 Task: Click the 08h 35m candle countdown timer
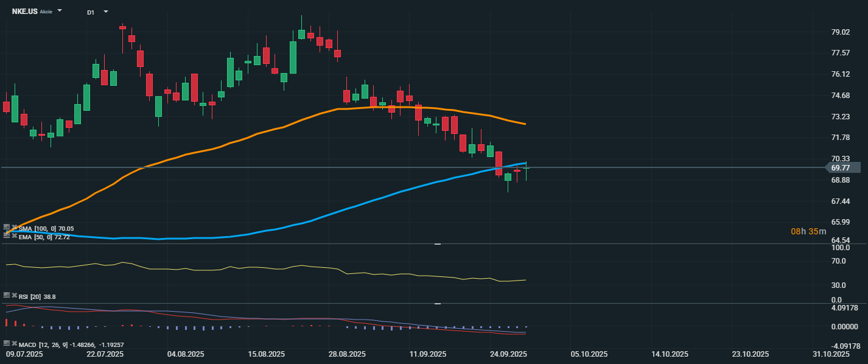(808, 231)
